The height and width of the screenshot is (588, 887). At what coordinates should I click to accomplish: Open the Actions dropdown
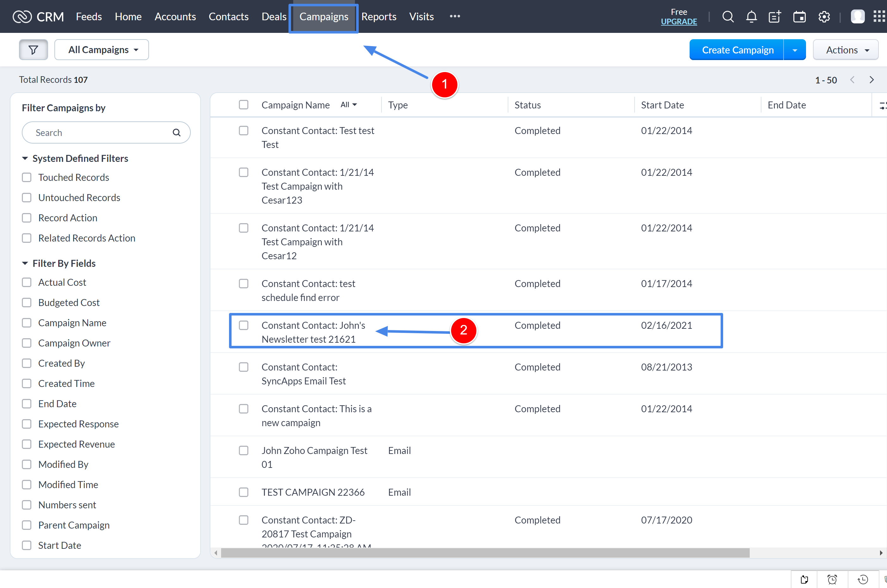tap(845, 50)
